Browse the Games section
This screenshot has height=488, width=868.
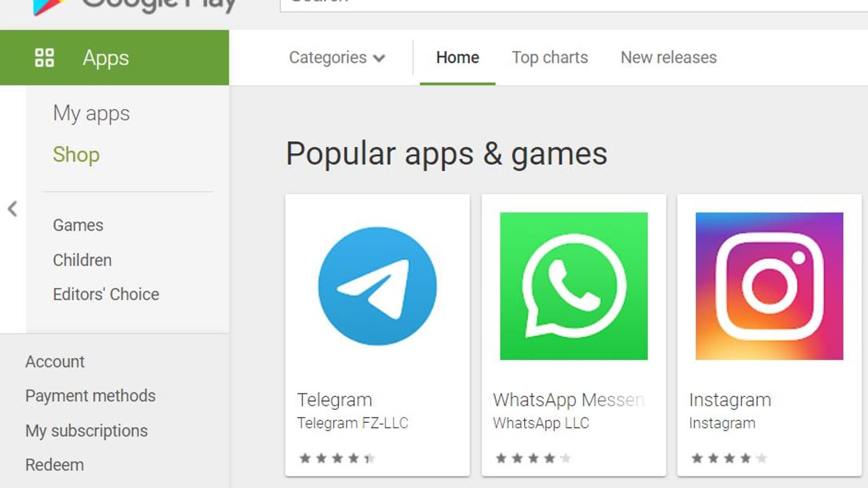tap(78, 225)
